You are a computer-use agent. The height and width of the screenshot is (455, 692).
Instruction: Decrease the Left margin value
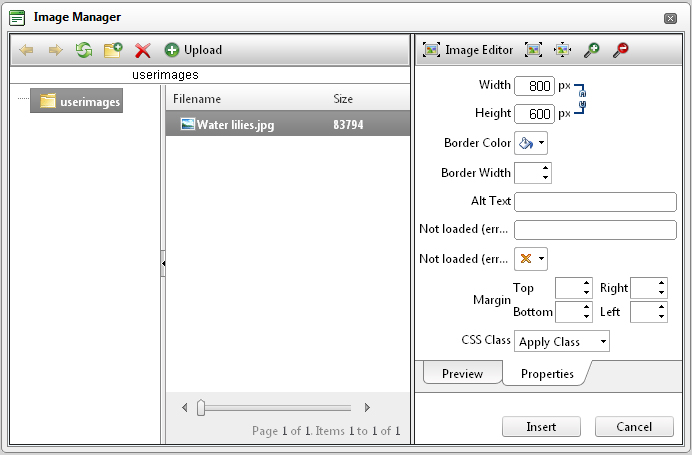coord(662,316)
